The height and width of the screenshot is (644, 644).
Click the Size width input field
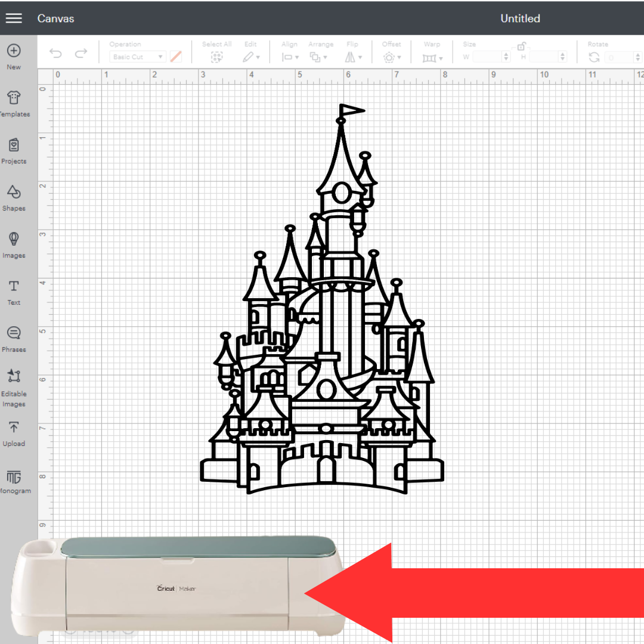pyautogui.click(x=487, y=57)
